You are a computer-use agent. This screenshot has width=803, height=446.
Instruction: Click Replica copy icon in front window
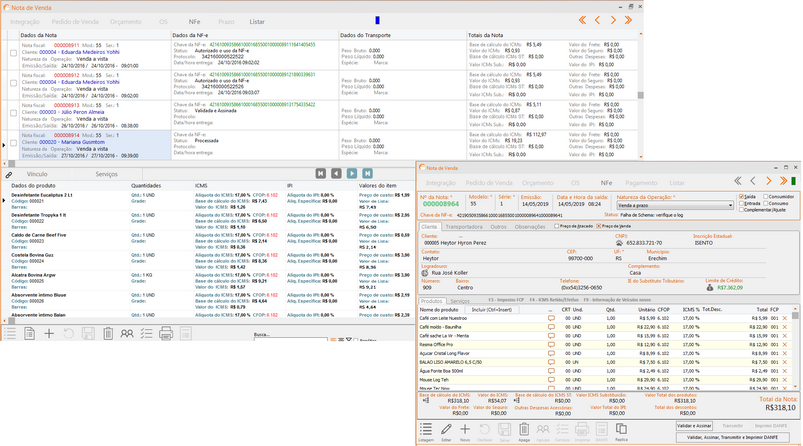pyautogui.click(x=621, y=429)
